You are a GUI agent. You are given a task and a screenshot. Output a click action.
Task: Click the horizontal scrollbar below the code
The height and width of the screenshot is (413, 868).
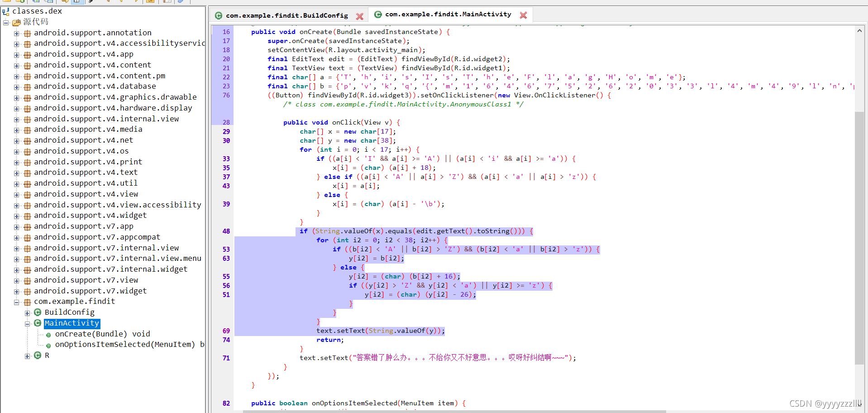coord(454,411)
